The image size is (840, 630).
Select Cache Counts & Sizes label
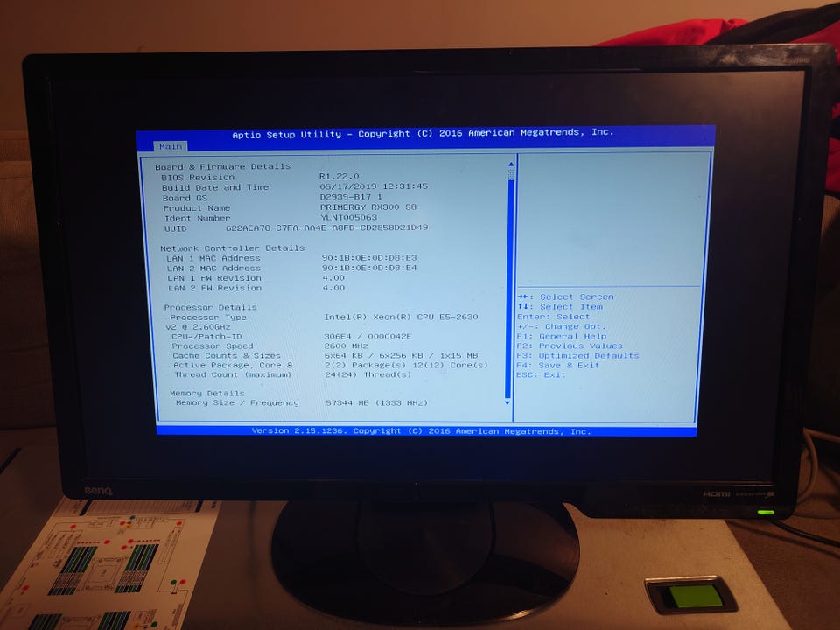[226, 356]
